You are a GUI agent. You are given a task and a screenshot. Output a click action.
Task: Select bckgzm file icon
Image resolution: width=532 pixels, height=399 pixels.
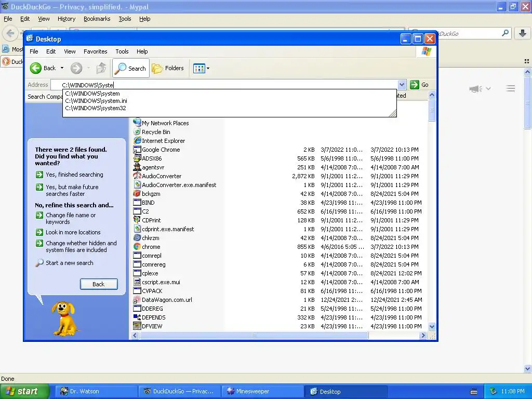coord(137,193)
